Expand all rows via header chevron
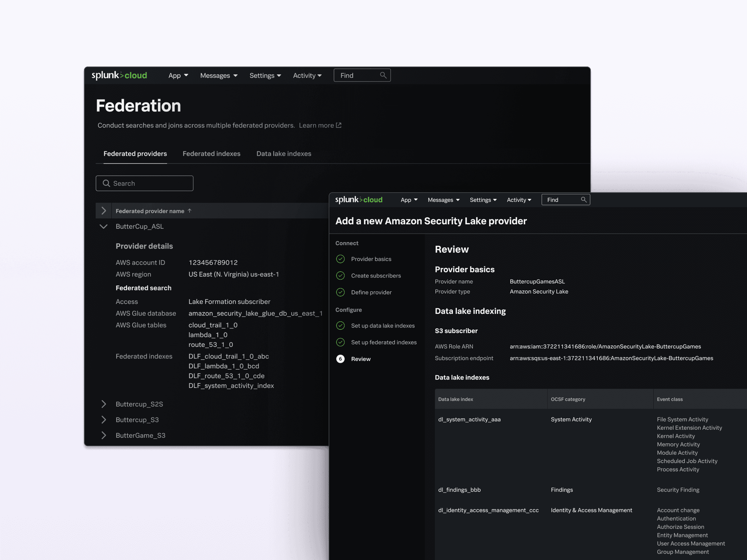 pyautogui.click(x=104, y=211)
